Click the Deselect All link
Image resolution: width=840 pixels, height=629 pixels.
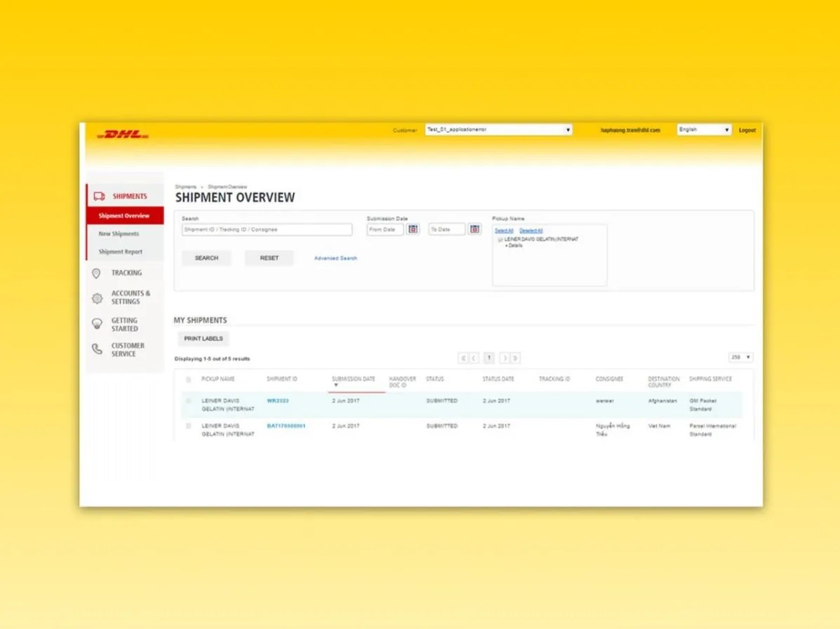(x=531, y=231)
